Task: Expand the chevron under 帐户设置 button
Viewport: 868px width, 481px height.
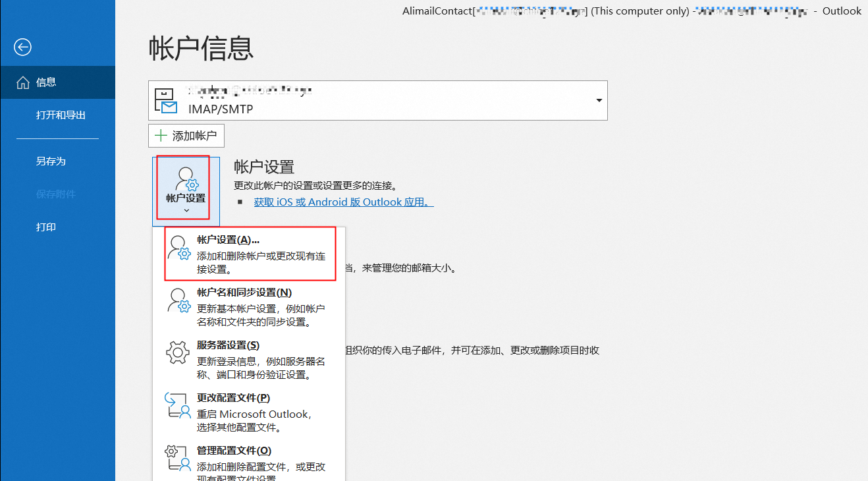Action: (186, 210)
